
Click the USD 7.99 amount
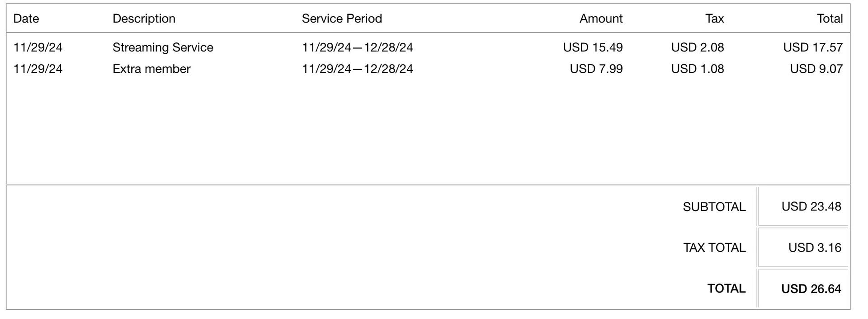pyautogui.click(x=596, y=69)
